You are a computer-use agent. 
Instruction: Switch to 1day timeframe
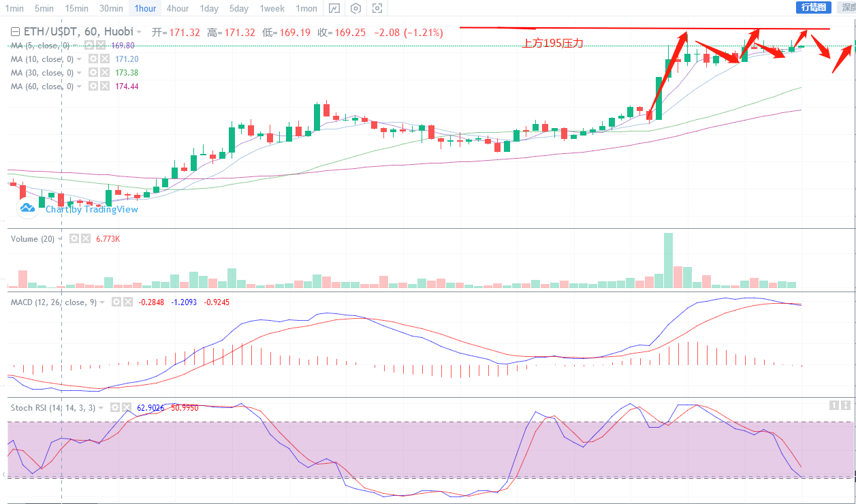pos(209,8)
